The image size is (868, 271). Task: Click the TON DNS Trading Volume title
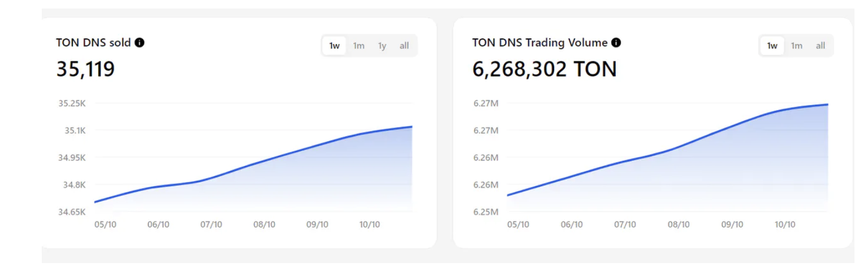point(540,42)
